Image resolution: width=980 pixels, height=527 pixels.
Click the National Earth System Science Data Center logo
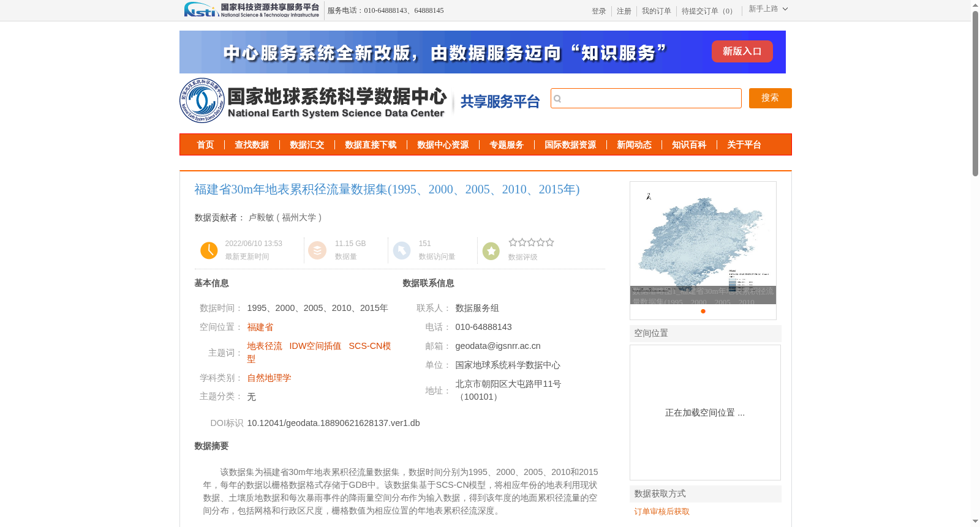tap(314, 100)
